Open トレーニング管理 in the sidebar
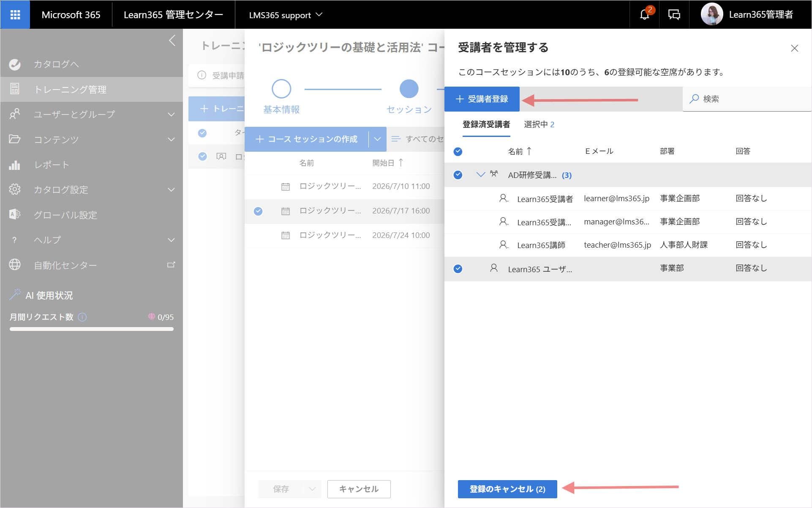Viewport: 812px width, 508px height. 92,89
